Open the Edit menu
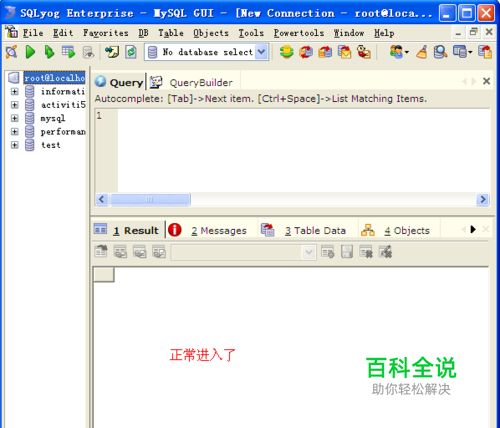This screenshot has height=428, width=500. click(63, 33)
